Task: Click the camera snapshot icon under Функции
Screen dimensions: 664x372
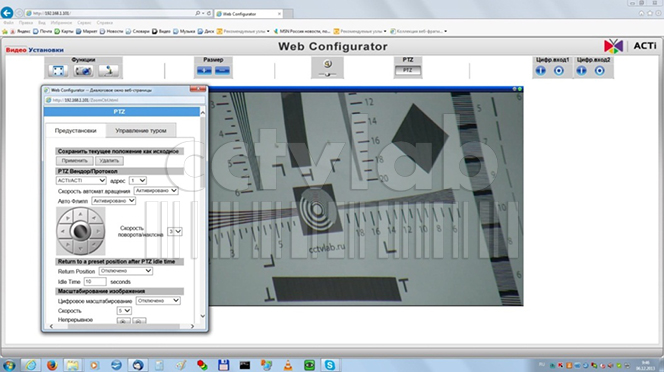Action: tap(83, 71)
